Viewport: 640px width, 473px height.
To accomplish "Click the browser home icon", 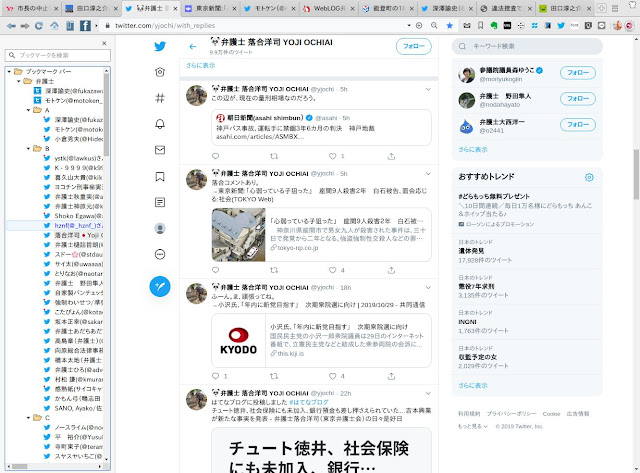I will click(54, 26).
